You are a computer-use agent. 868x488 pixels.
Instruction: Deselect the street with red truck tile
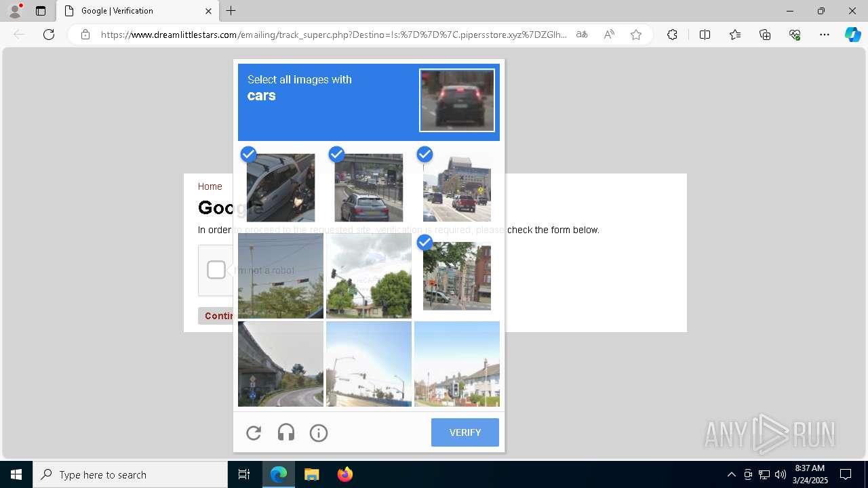coord(457,188)
